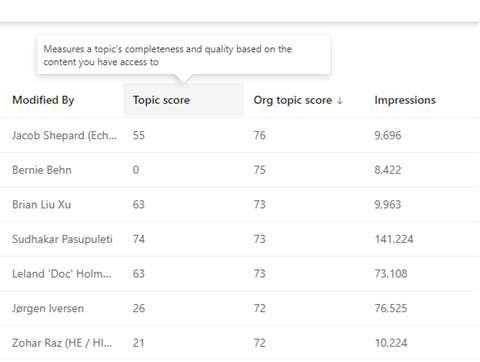Open the Brian Liu Xu entry
The width and height of the screenshot is (480, 362).
tap(42, 204)
